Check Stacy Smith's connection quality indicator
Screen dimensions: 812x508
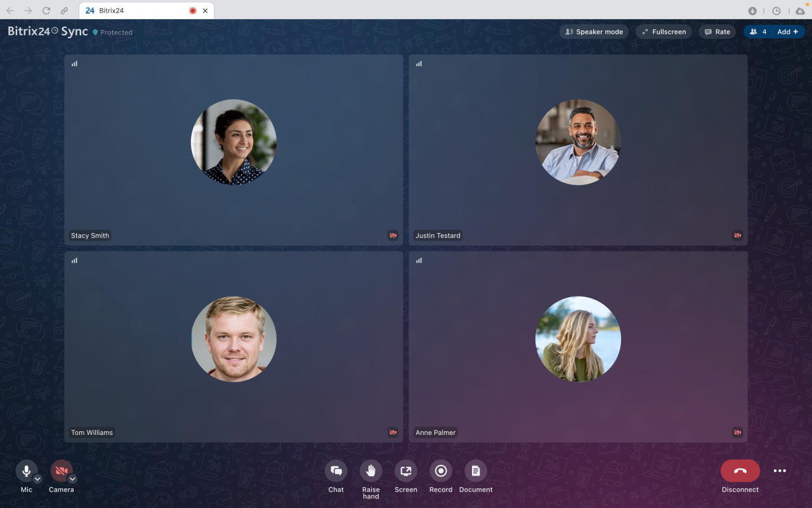point(74,63)
